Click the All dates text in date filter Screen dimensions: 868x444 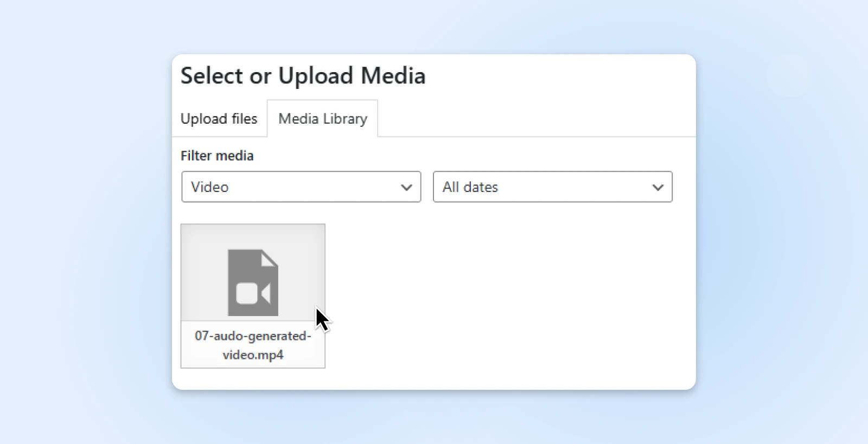click(x=470, y=187)
